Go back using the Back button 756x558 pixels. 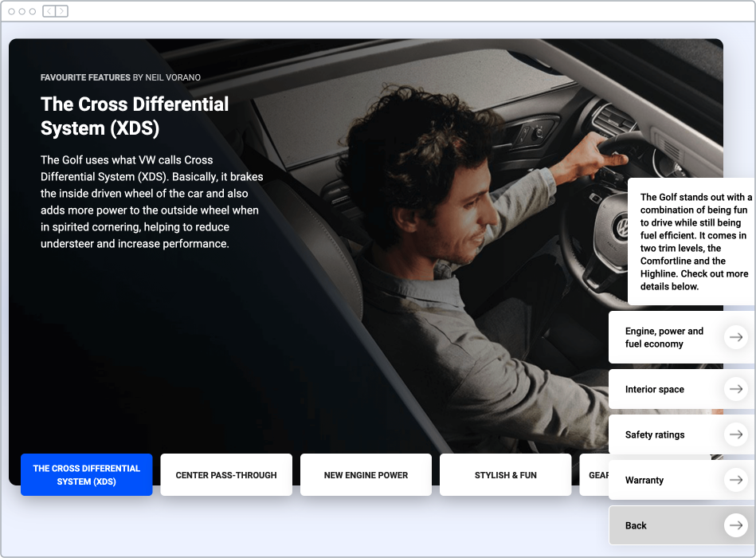[x=682, y=525]
